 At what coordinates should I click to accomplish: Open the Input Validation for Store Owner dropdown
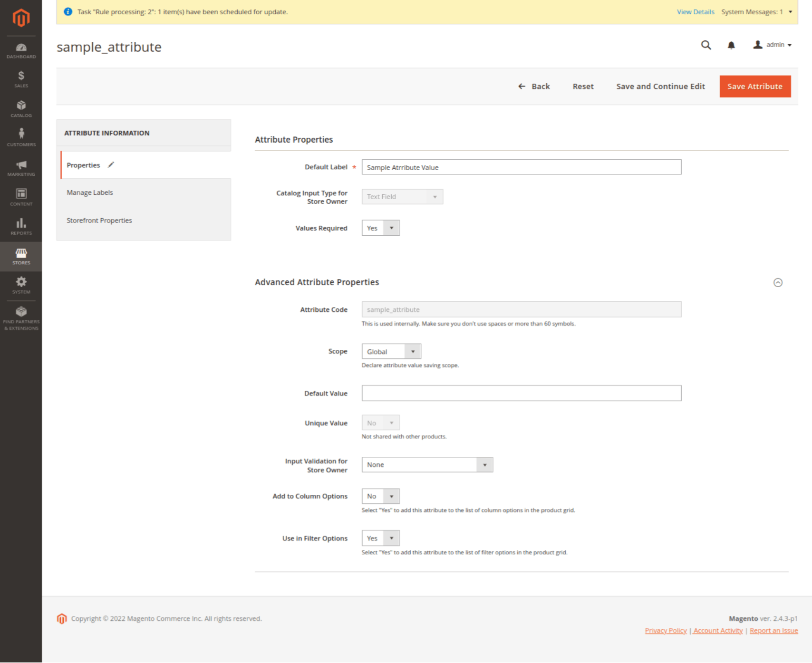click(426, 464)
